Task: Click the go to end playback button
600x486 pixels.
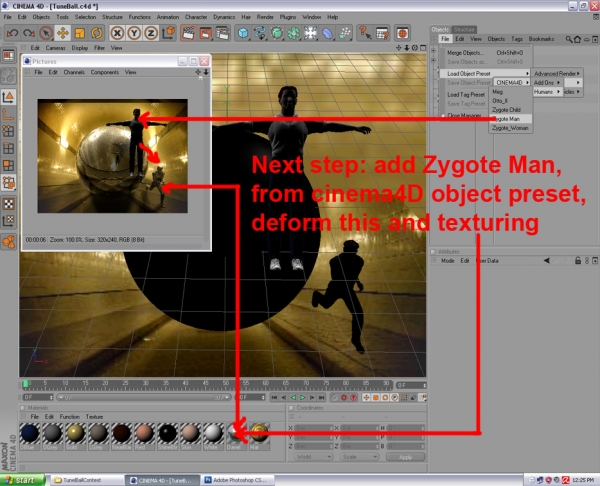Action: (321, 398)
